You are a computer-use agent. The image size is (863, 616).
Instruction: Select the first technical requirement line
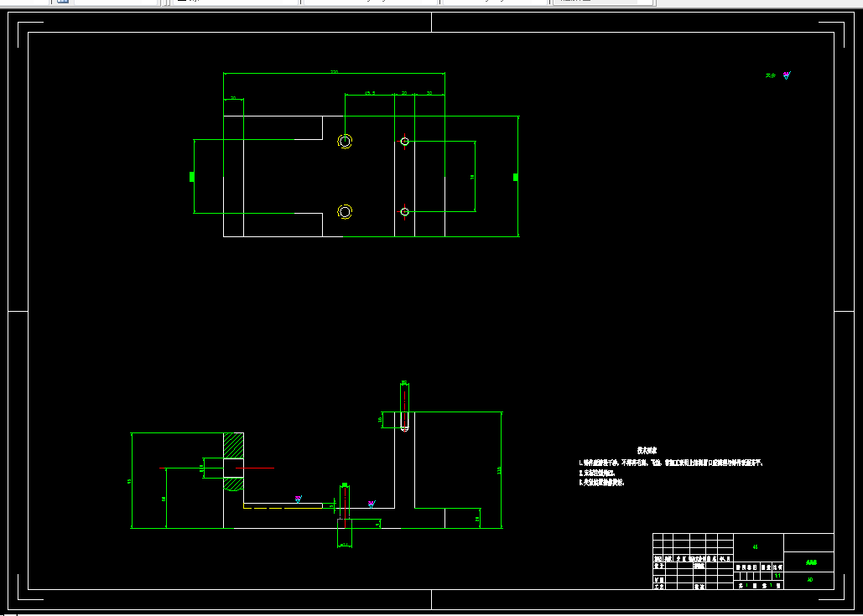tap(671, 463)
